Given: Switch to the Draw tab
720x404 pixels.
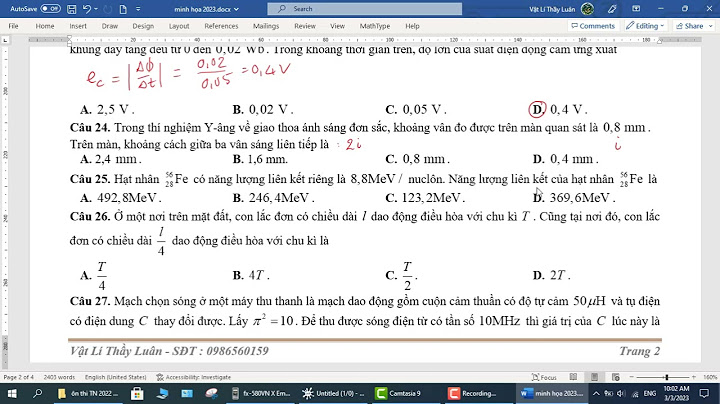Looking at the screenshot, I should click(110, 26).
